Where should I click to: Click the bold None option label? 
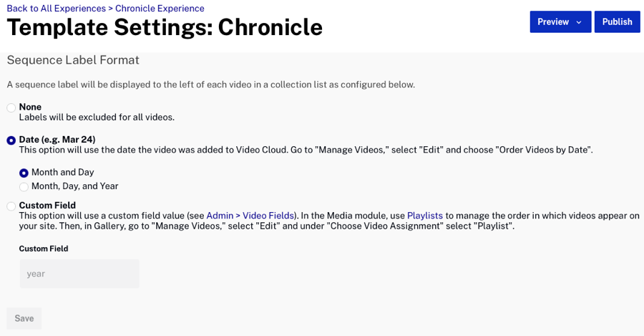click(30, 107)
